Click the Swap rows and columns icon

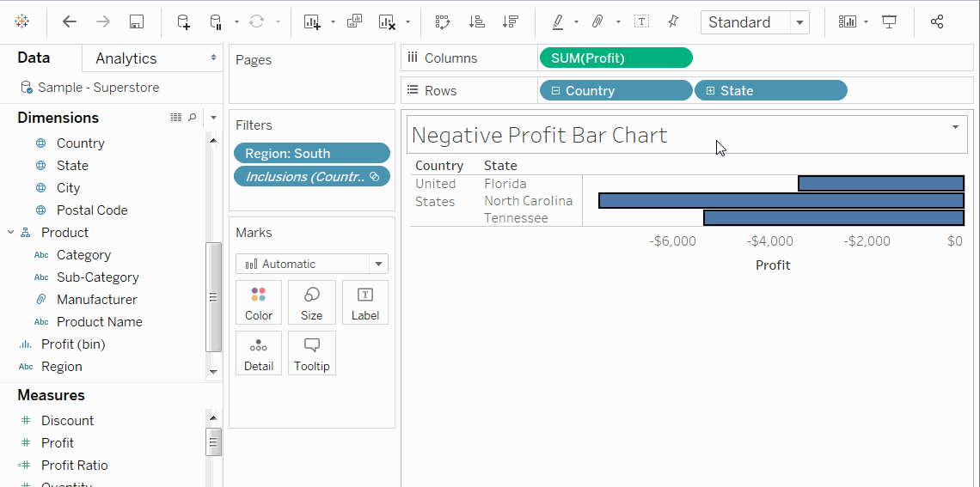tap(443, 22)
